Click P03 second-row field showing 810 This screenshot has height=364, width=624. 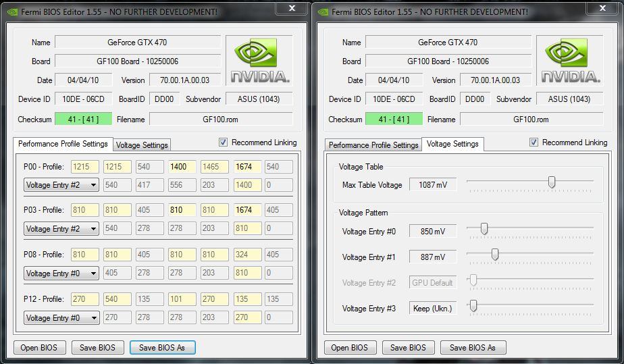[248, 228]
